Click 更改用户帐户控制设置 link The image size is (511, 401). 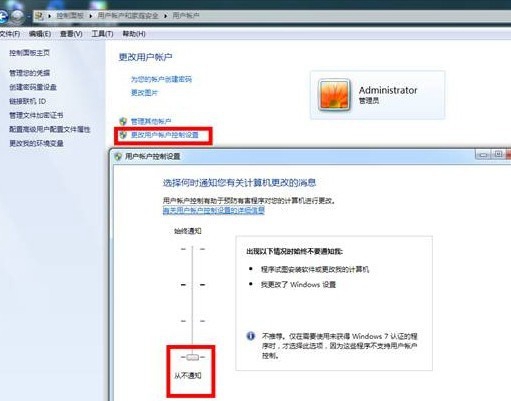[165, 135]
